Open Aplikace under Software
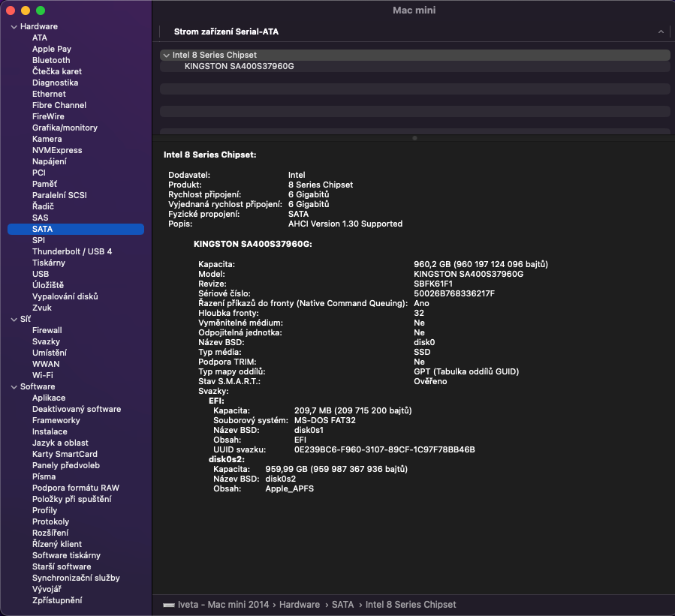 coord(49,398)
